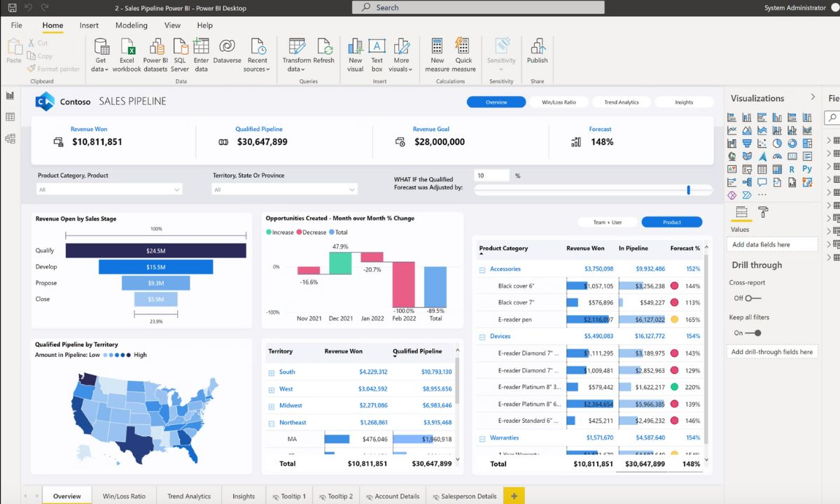Screen dimensions: 840x504
Task: Toggle the Keep all filters switch
Action: point(753,333)
